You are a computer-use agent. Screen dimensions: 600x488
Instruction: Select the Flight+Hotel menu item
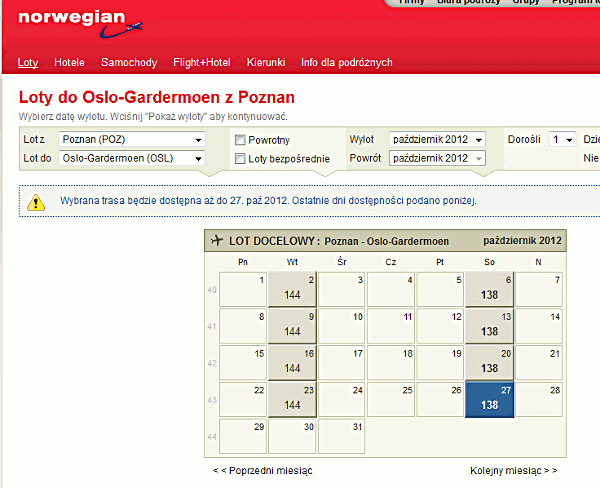tap(202, 62)
